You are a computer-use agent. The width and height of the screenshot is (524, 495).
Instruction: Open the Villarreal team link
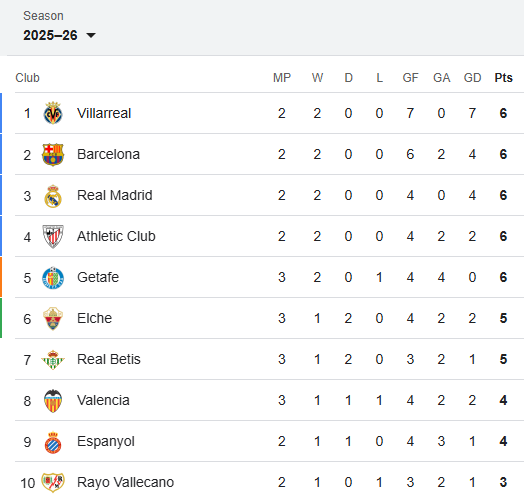pos(104,113)
